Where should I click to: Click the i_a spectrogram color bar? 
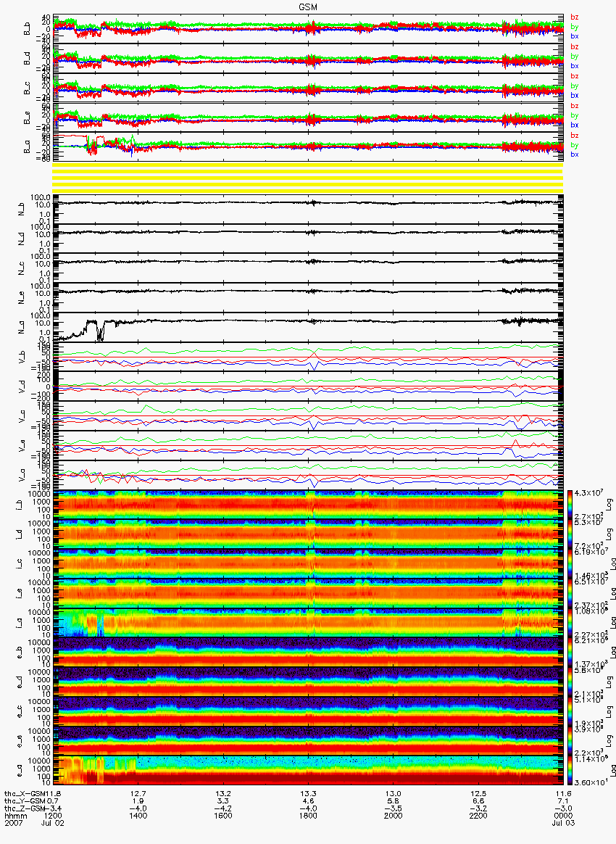point(570,623)
